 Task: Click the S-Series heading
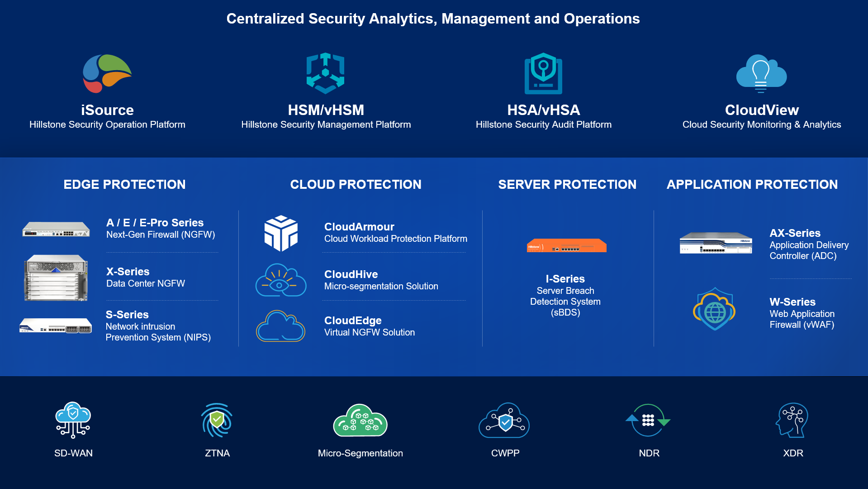coord(127,315)
